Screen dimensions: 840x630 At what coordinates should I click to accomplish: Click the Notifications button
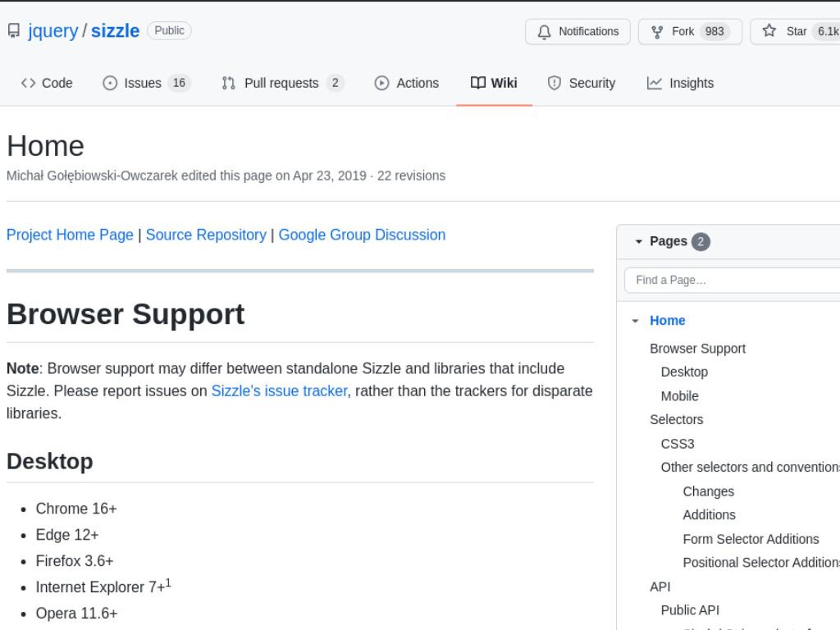point(577,32)
